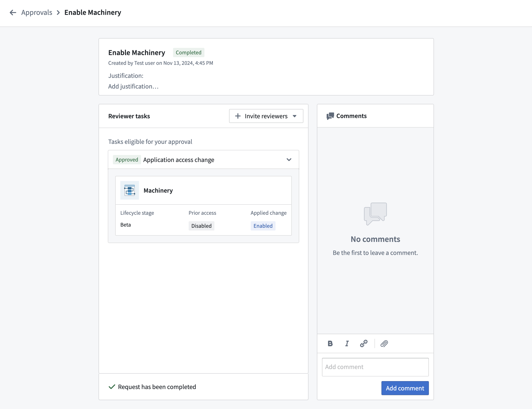532x409 pixels.
Task: Click the Machinery application icon
Action: (x=129, y=190)
